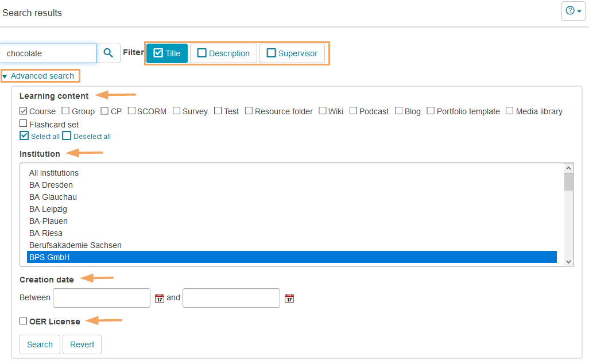Choose All Institutions from the list

(x=54, y=173)
